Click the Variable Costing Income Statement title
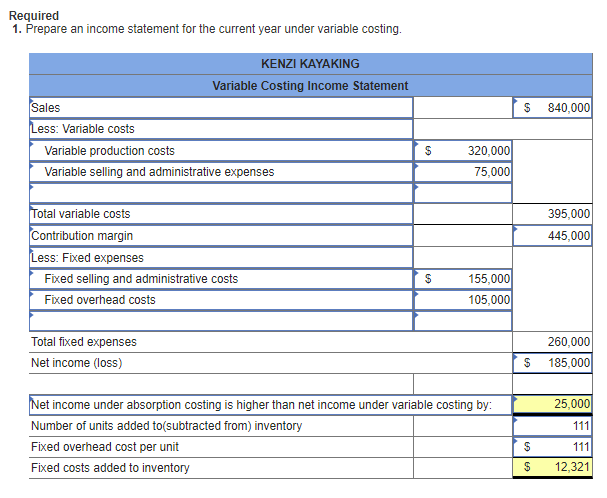Viewport: 607px width, 498px height. point(310,86)
